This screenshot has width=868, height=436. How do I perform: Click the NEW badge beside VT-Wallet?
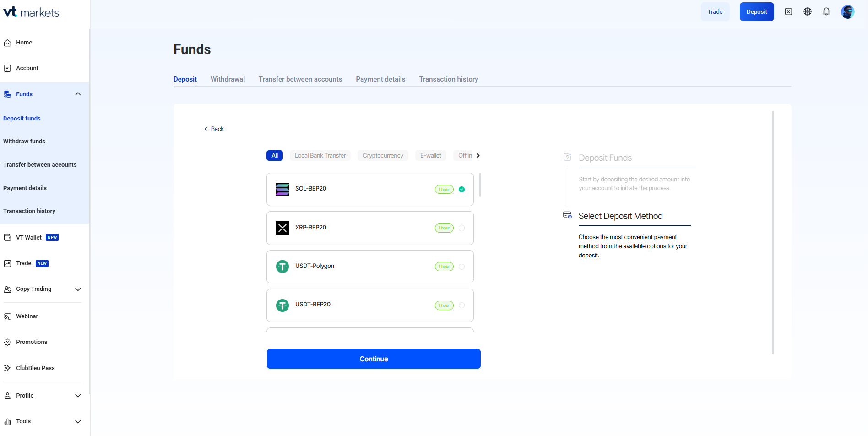(52, 238)
